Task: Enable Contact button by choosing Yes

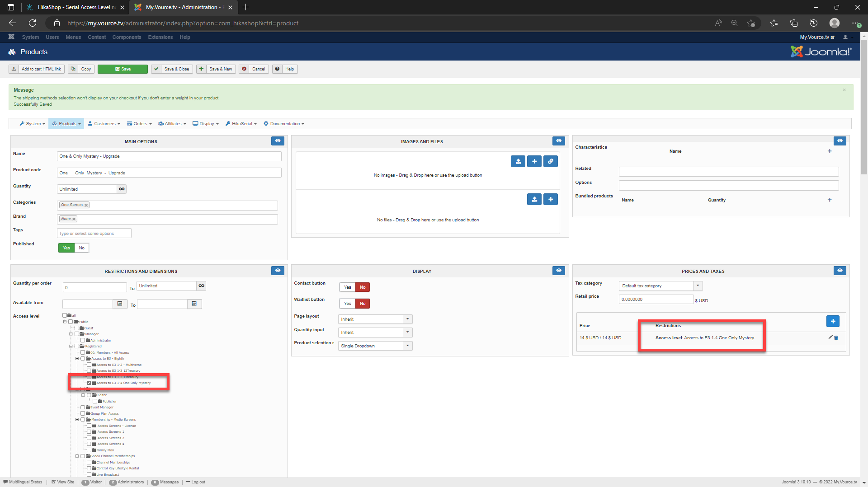Action: [x=347, y=287]
